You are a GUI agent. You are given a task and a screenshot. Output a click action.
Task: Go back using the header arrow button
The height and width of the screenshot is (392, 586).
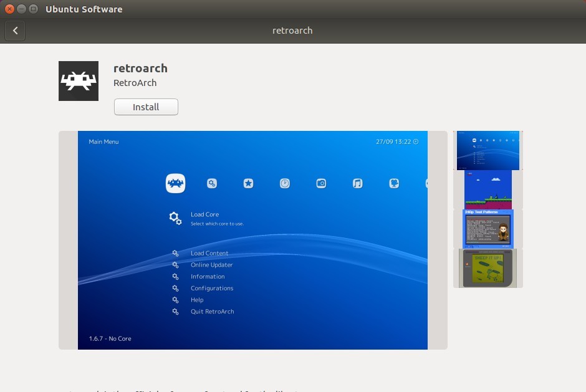15,31
